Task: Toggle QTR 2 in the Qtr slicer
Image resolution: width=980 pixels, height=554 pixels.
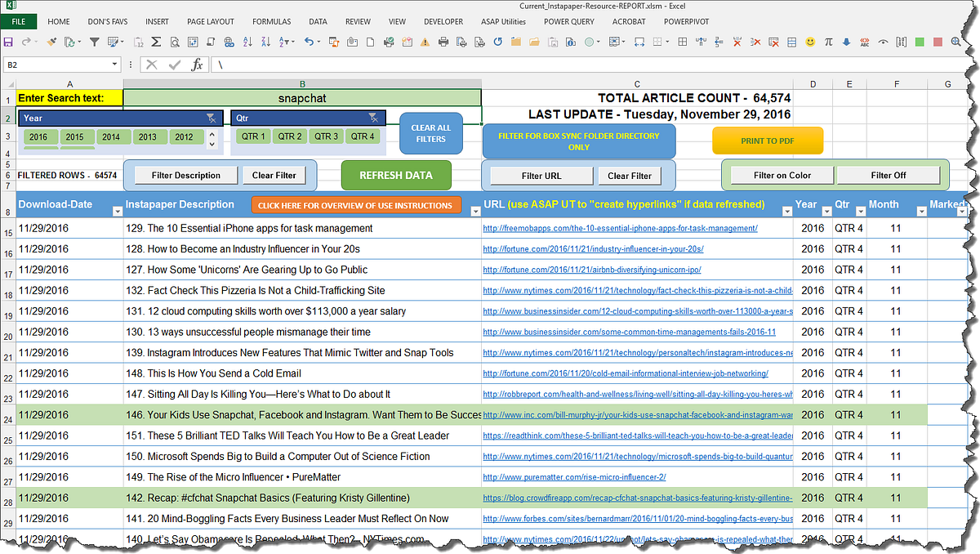Action: click(291, 137)
